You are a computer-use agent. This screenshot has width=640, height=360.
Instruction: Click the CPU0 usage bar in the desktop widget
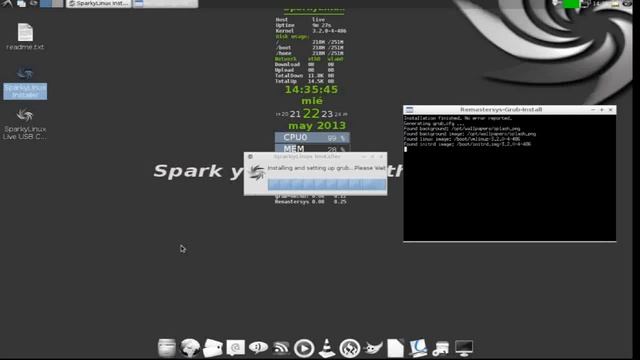(312, 138)
